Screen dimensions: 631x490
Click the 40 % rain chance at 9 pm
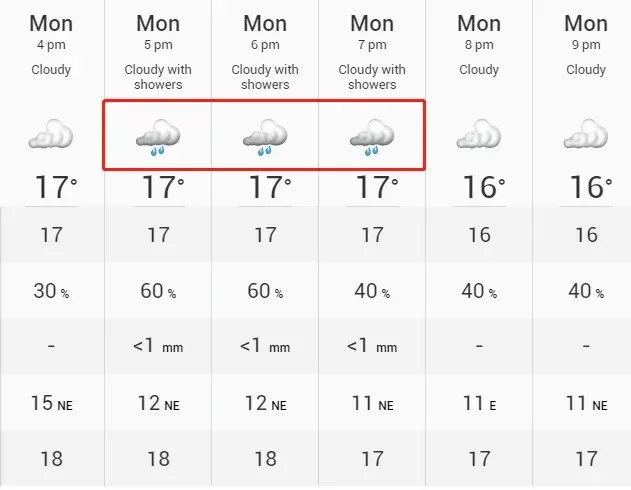(586, 291)
